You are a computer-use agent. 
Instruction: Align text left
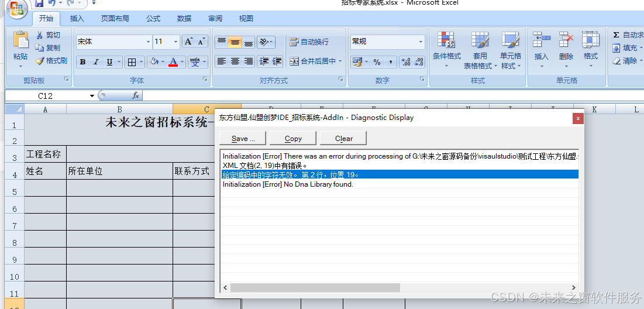(221, 61)
